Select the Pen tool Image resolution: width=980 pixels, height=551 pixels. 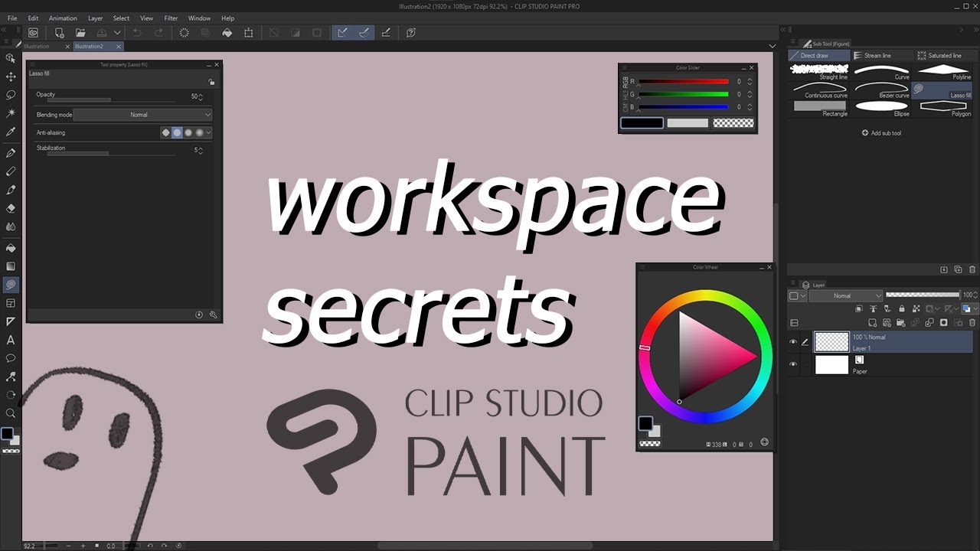(11, 153)
